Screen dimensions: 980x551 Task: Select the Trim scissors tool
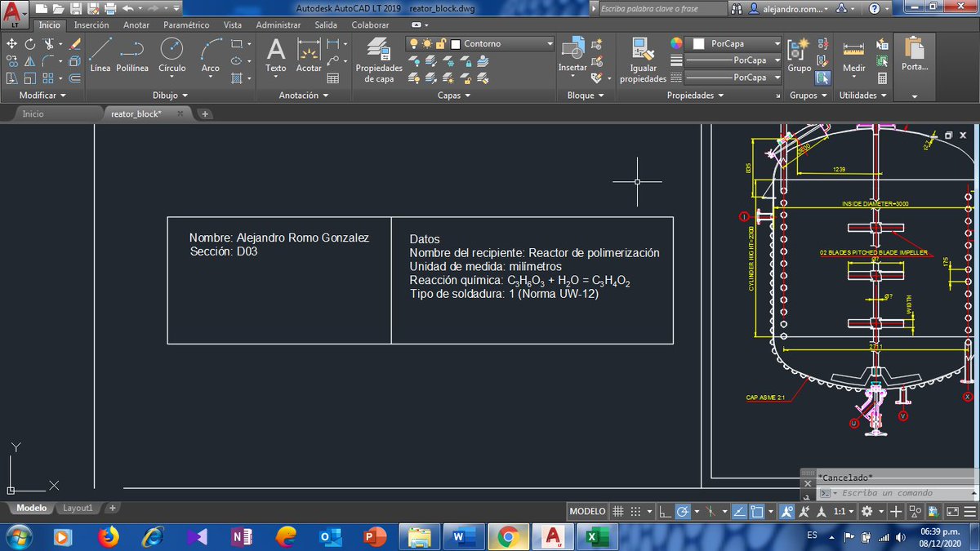[x=50, y=43]
